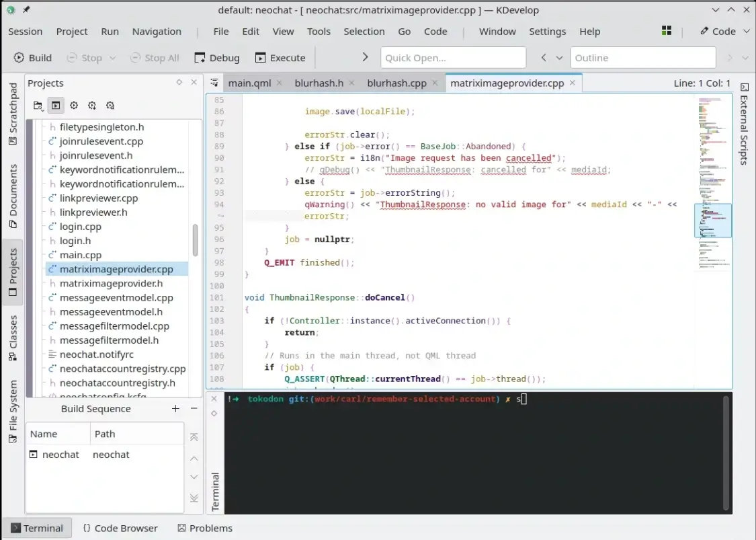Image resolution: width=756 pixels, height=540 pixels.
Task: Click the project tree vertical scrollbar
Action: click(196, 240)
